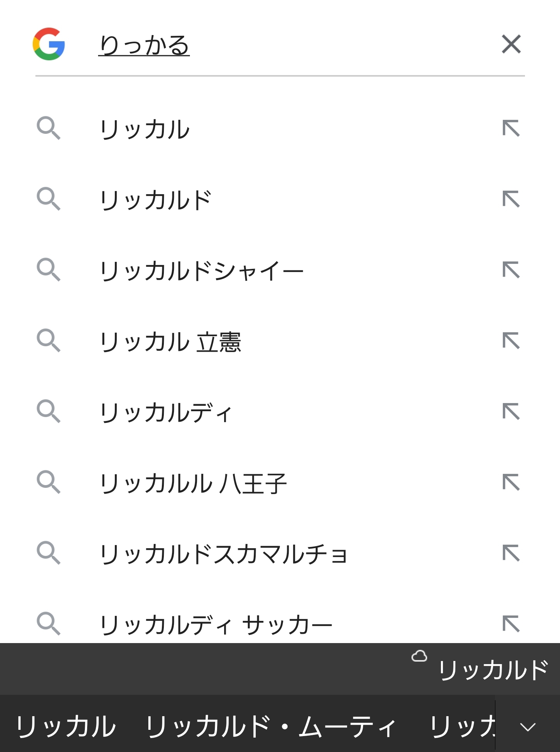Insert リッカルディ via its arrow icon
Image resolution: width=560 pixels, height=752 pixels.
point(511,411)
